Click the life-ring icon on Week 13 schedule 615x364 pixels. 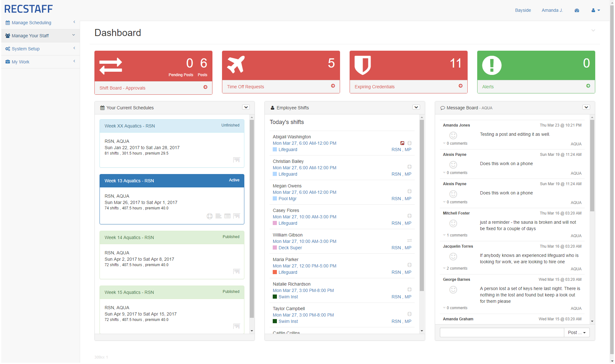coord(210,216)
